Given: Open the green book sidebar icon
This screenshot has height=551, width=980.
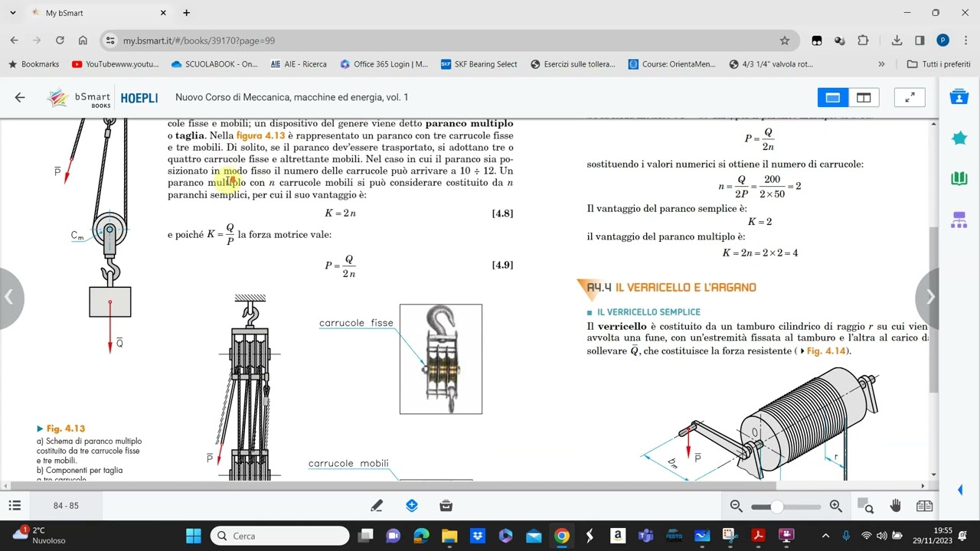Looking at the screenshot, I should (x=959, y=179).
